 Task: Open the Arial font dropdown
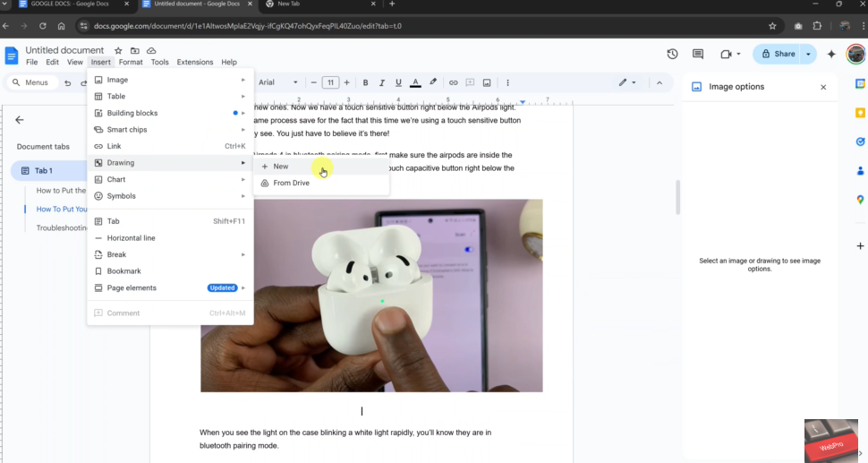pos(278,82)
